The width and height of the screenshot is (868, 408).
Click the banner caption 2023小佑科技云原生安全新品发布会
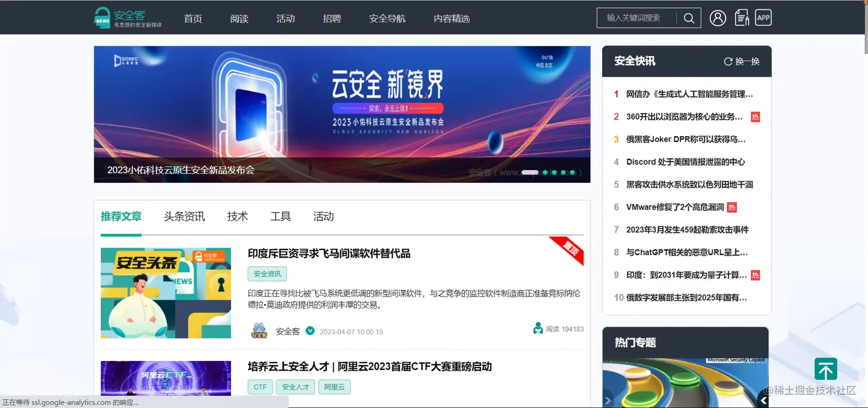(181, 170)
